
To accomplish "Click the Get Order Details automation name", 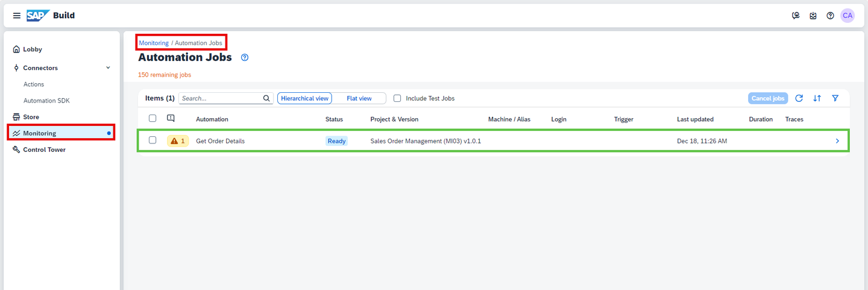I will [x=221, y=141].
